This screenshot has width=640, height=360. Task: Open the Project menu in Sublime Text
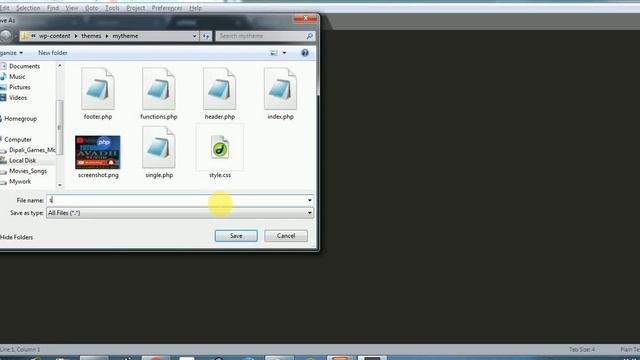136,8
